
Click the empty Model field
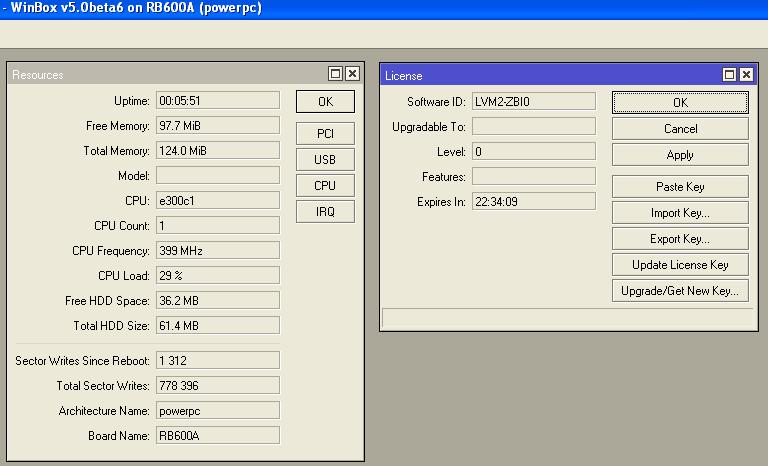(x=218, y=175)
